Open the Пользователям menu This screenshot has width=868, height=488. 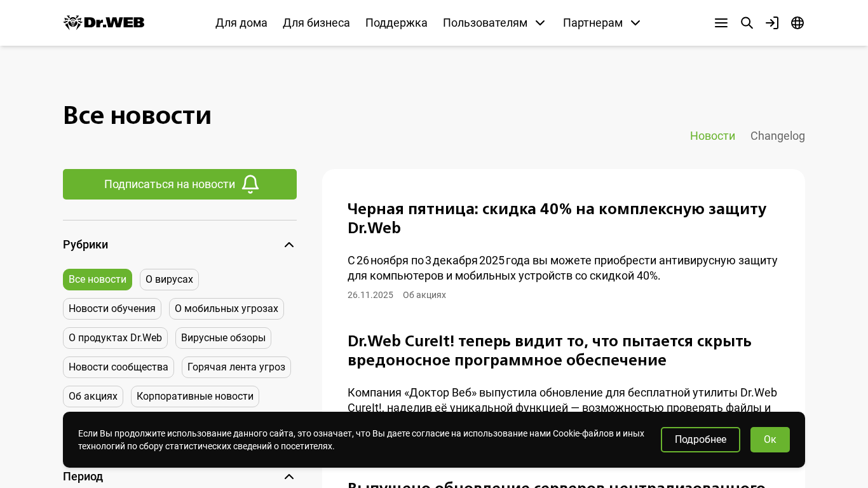click(485, 23)
